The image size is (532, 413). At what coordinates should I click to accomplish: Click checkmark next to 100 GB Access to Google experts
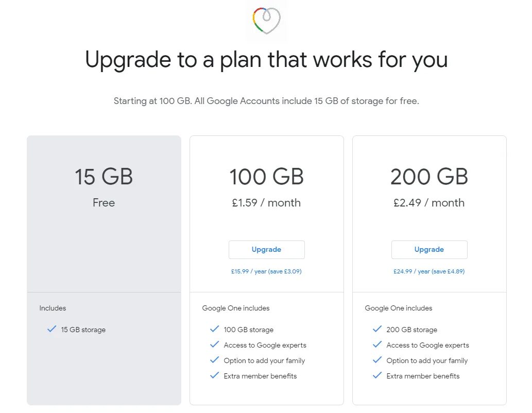(x=214, y=345)
